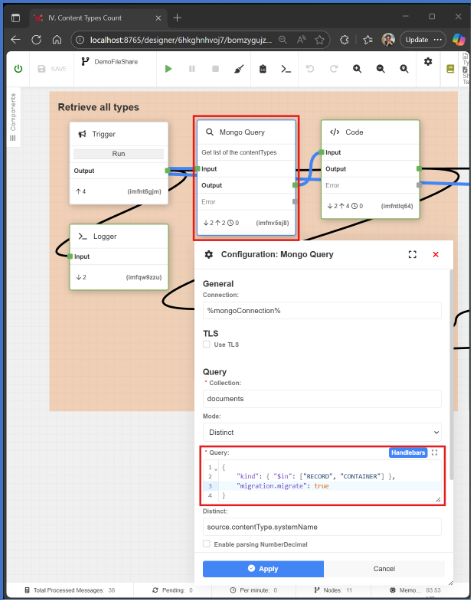Screen dimensions: 471x600
Task: Open the Mode dropdown showing Distinct
Action: [x=322, y=432]
